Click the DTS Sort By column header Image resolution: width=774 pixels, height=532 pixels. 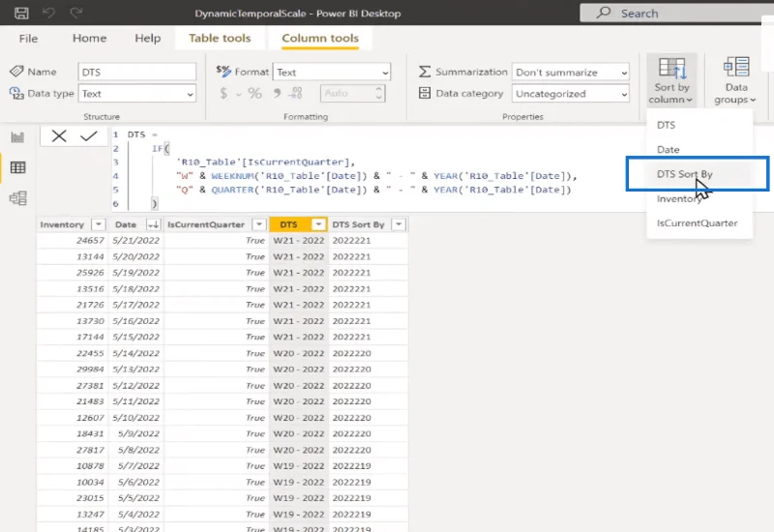click(358, 224)
